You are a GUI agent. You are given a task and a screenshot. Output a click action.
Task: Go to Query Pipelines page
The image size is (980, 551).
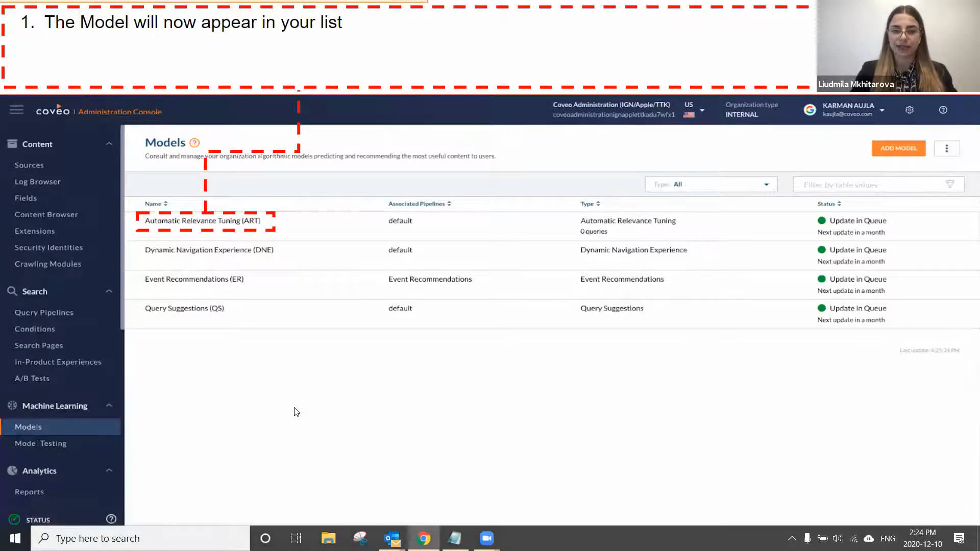pyautogui.click(x=44, y=312)
